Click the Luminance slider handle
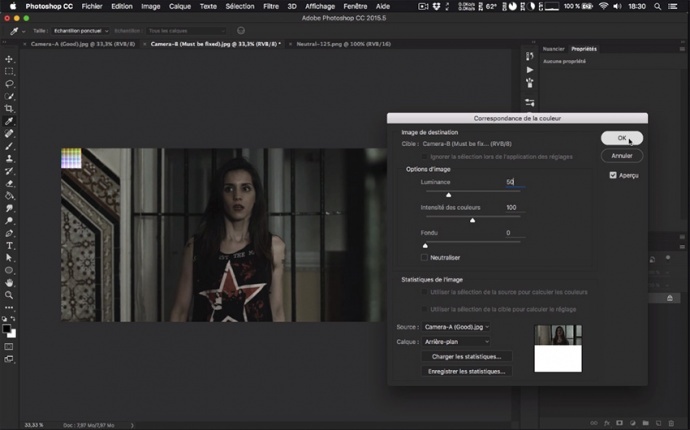 pyautogui.click(x=449, y=195)
